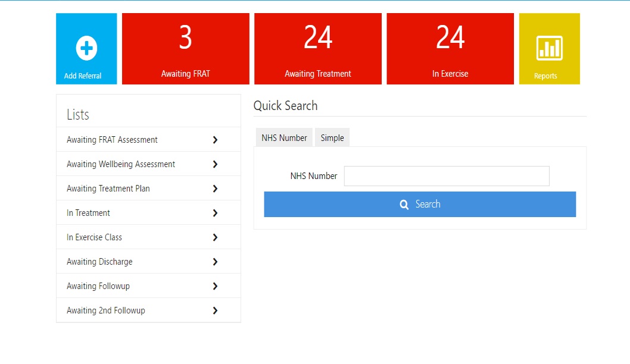The image size is (630, 364).
Task: Click the magnifier icon on Search button
Action: pyautogui.click(x=404, y=205)
